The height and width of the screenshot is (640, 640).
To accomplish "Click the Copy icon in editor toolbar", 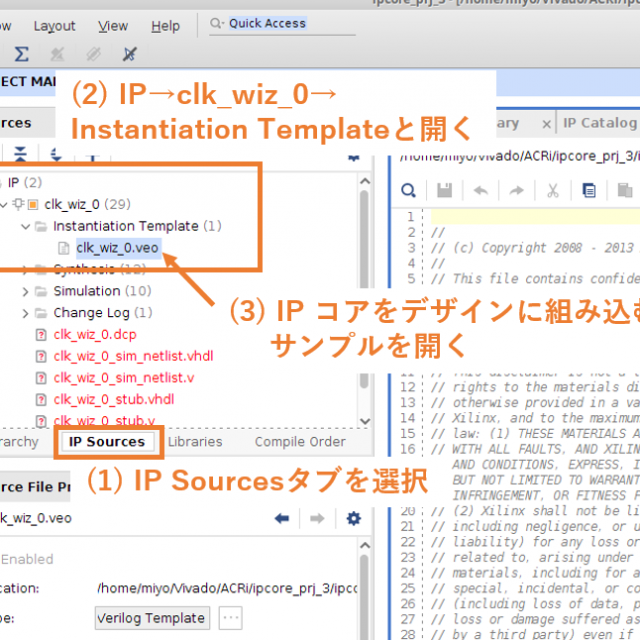I will (x=589, y=190).
